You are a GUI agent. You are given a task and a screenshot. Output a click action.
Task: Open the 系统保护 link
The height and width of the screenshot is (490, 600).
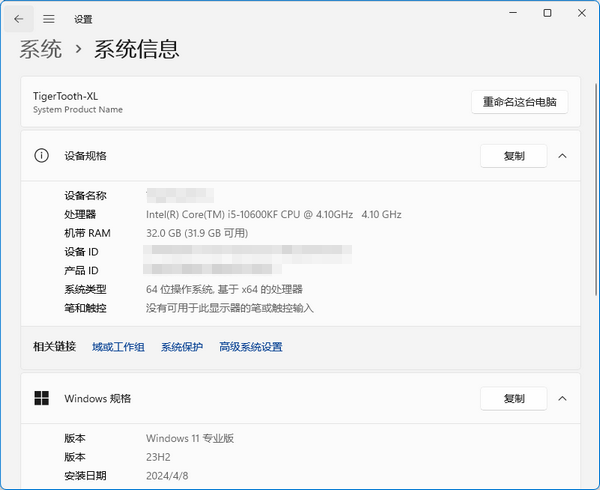[182, 347]
